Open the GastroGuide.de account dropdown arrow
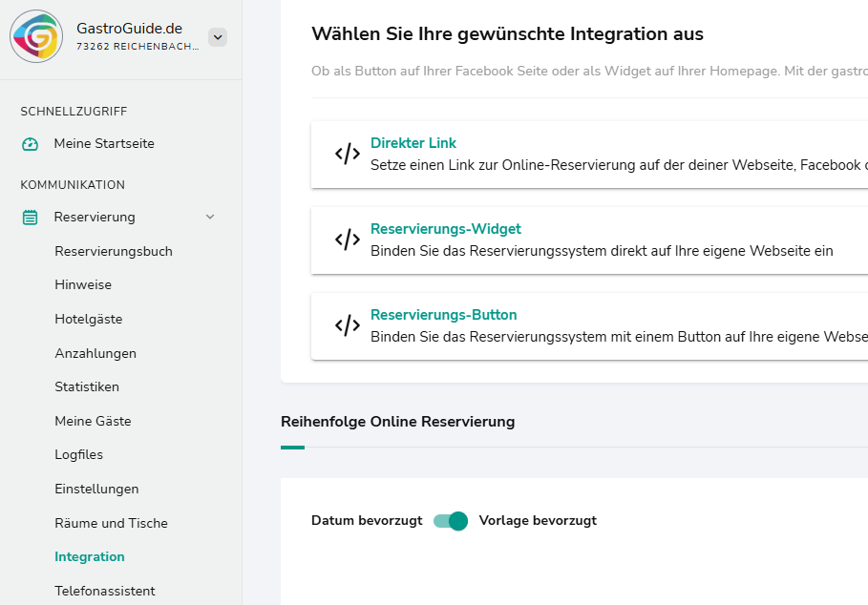The width and height of the screenshot is (868, 605). 218,38
